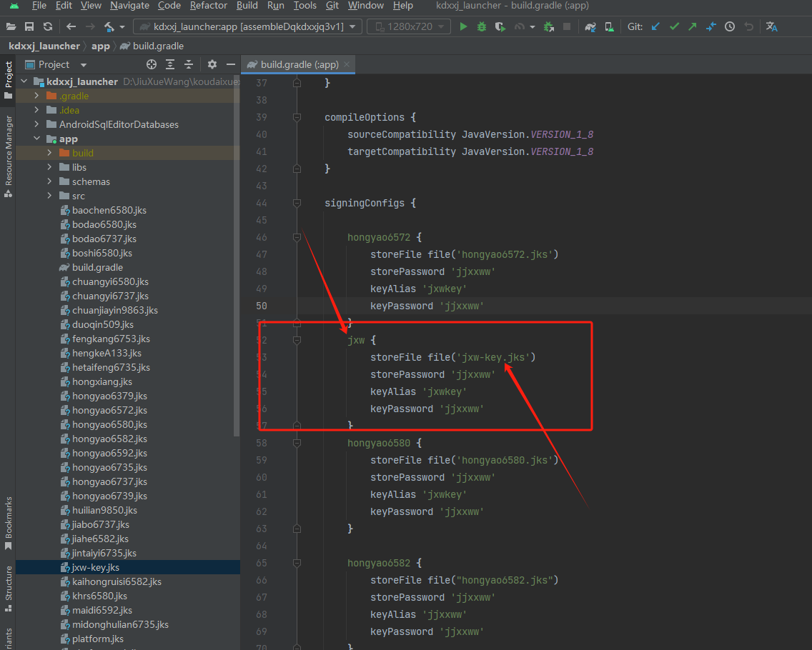Close the build.gradle (:app) tab
The height and width of the screenshot is (650, 812).
pyautogui.click(x=347, y=64)
